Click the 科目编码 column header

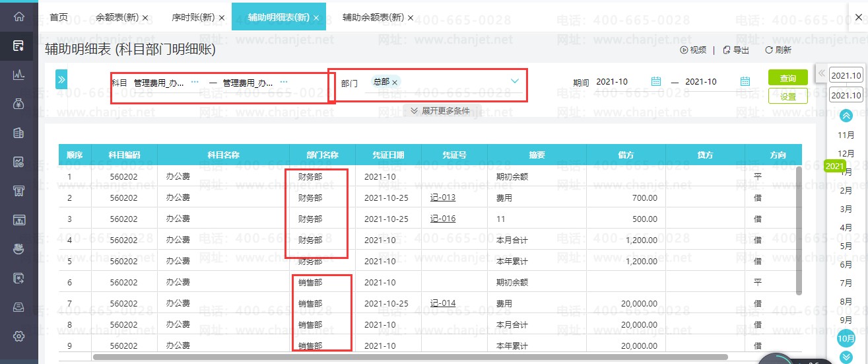tap(124, 155)
